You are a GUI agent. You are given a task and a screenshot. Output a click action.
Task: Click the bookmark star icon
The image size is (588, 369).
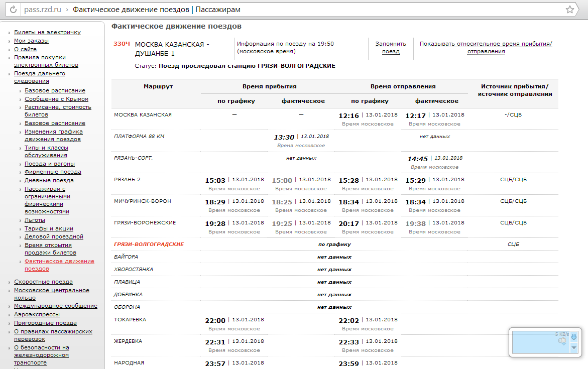click(569, 10)
